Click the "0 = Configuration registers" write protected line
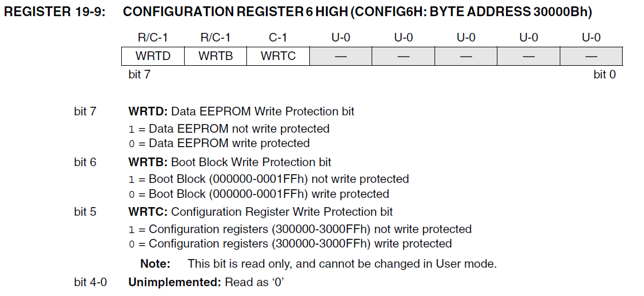The width and height of the screenshot is (644, 296). coord(290,244)
